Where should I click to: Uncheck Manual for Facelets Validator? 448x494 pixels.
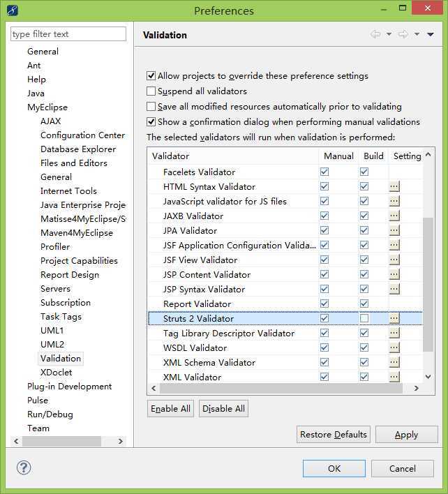pyautogui.click(x=324, y=172)
